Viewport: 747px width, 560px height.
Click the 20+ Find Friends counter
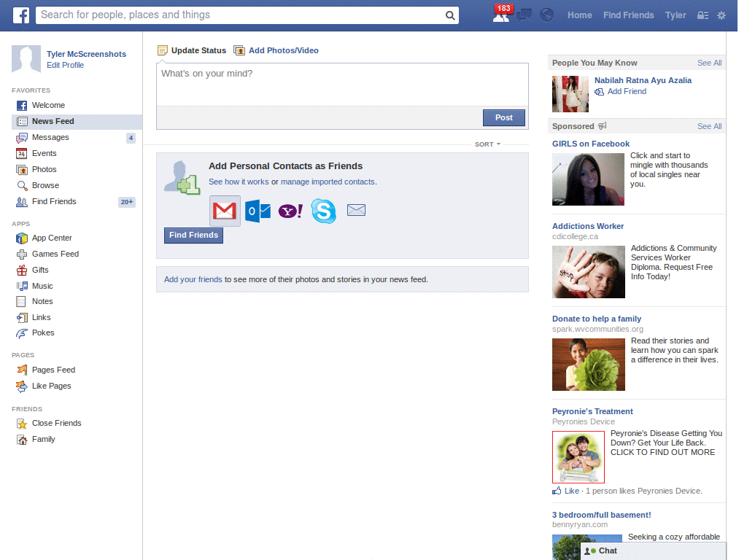click(x=127, y=202)
